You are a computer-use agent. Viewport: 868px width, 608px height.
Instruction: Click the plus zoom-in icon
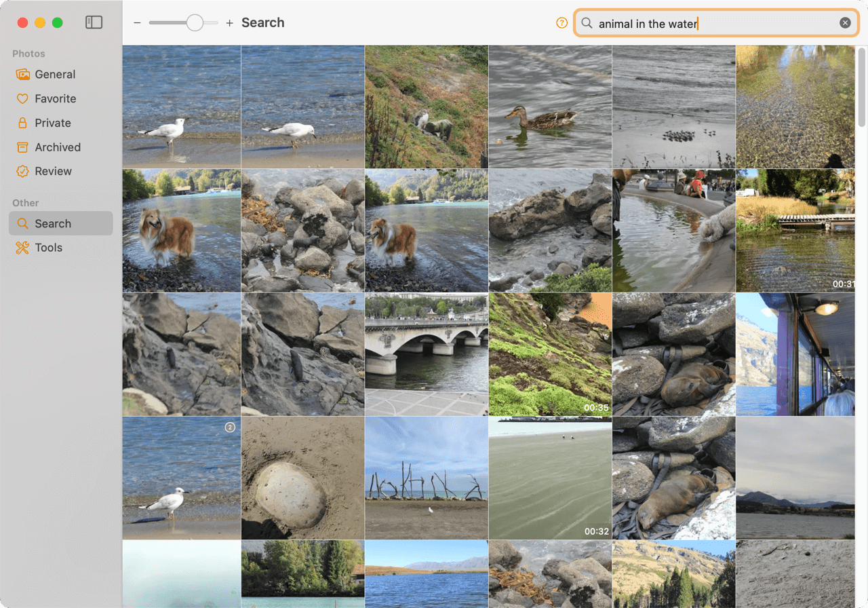click(x=229, y=23)
